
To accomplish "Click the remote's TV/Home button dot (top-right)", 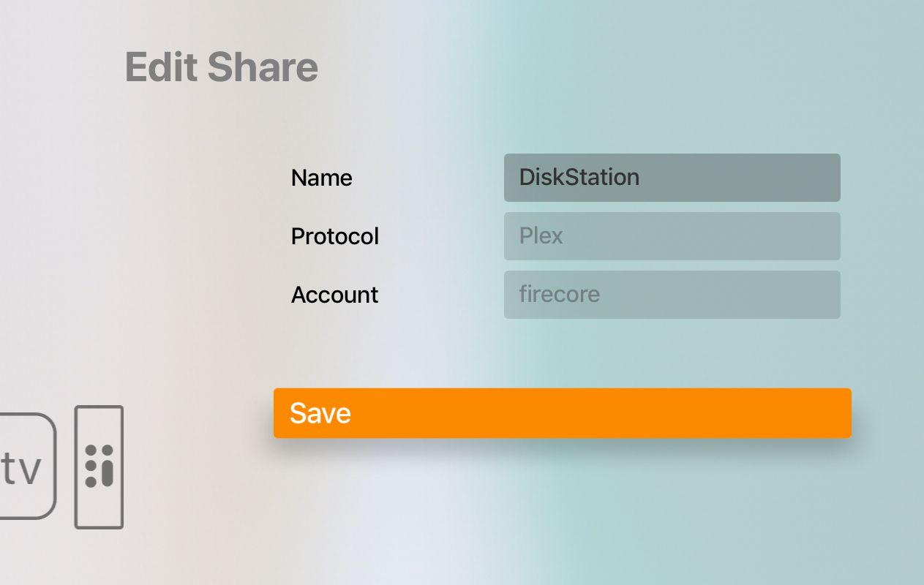I will 108,450.
